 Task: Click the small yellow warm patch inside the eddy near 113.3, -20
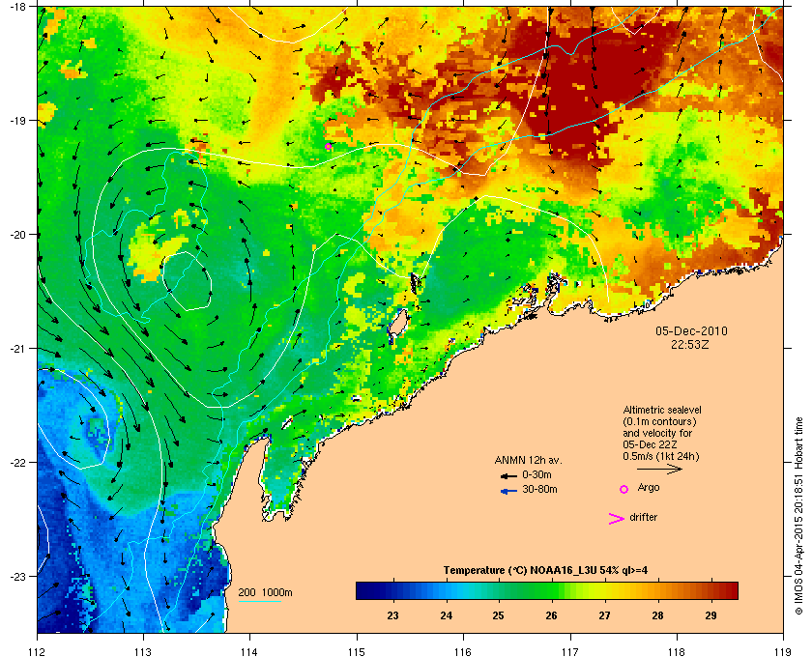click(x=156, y=251)
